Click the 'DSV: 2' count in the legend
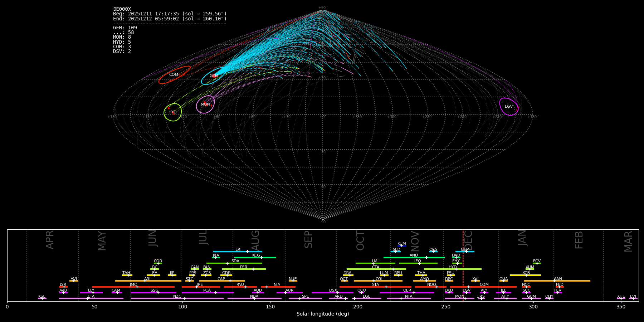Screen dimensions: 644x322 122,52
